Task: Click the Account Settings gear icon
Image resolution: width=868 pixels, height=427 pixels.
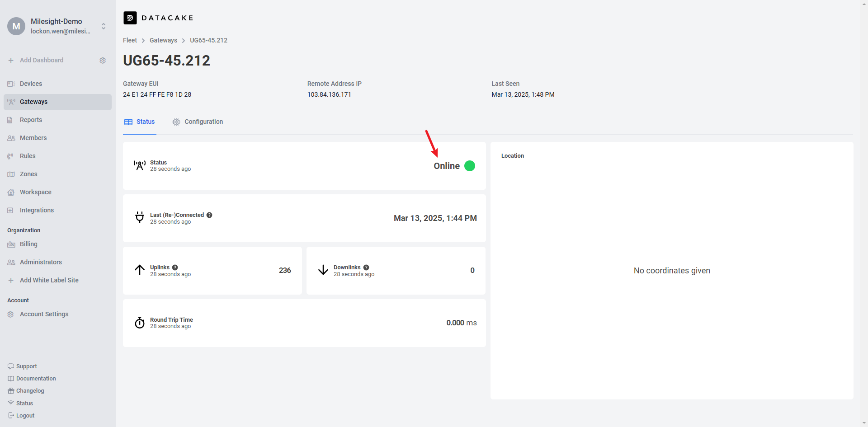Action: (x=10, y=314)
